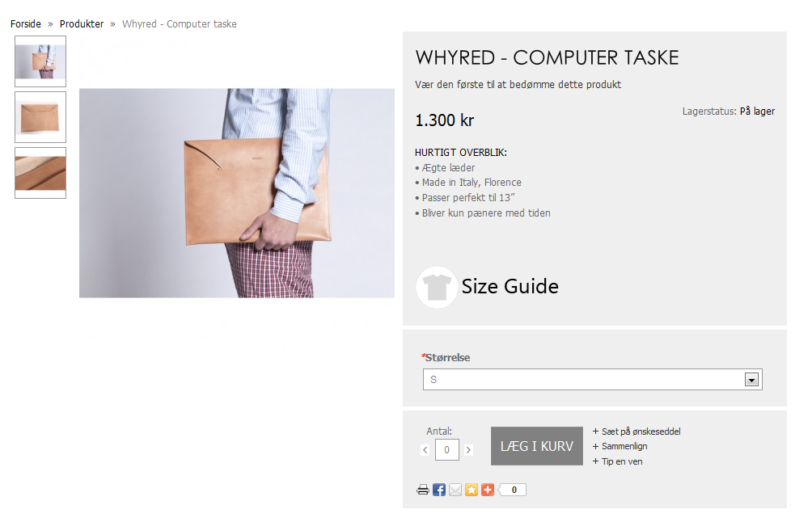Click the email envelope share icon
The image size is (812, 522).
(x=455, y=490)
